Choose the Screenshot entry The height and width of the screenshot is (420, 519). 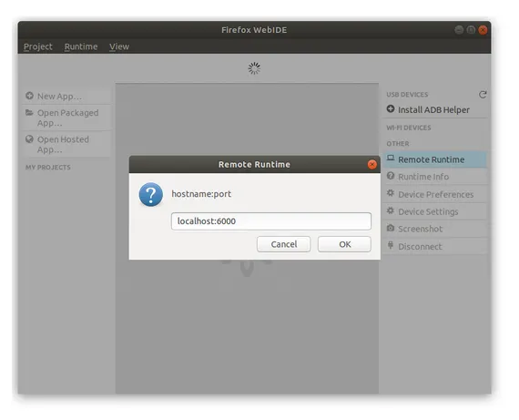click(x=435, y=229)
